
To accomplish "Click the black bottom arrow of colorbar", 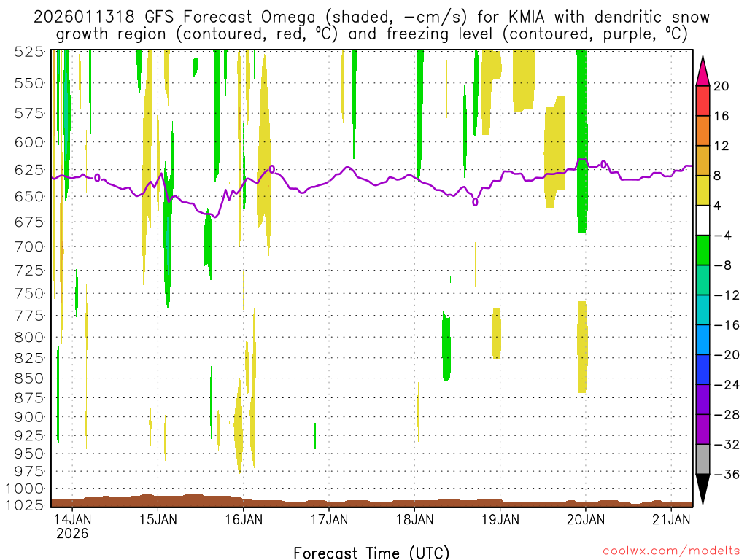I will pyautogui.click(x=703, y=489).
